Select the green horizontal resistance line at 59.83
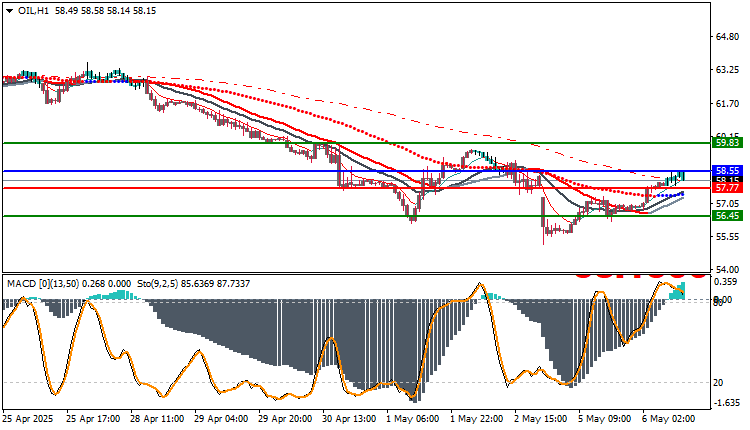This screenshot has height=430, width=750. point(356,143)
